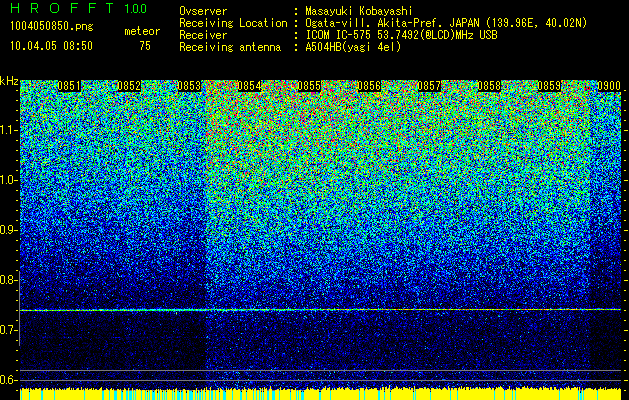Click the 0855 time marker

pos(309,86)
